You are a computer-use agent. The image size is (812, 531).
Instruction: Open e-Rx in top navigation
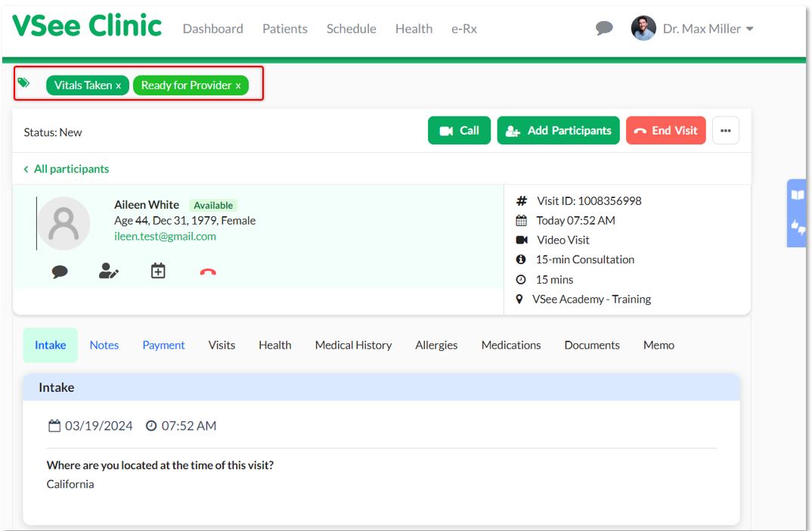coord(464,29)
